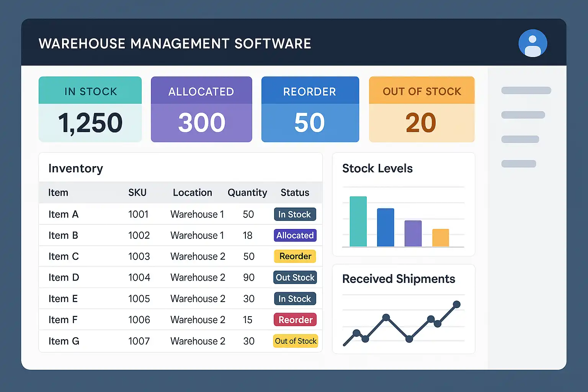Click Item C's yellow Reorder badge
The width and height of the screenshot is (588, 392).
[295, 256]
